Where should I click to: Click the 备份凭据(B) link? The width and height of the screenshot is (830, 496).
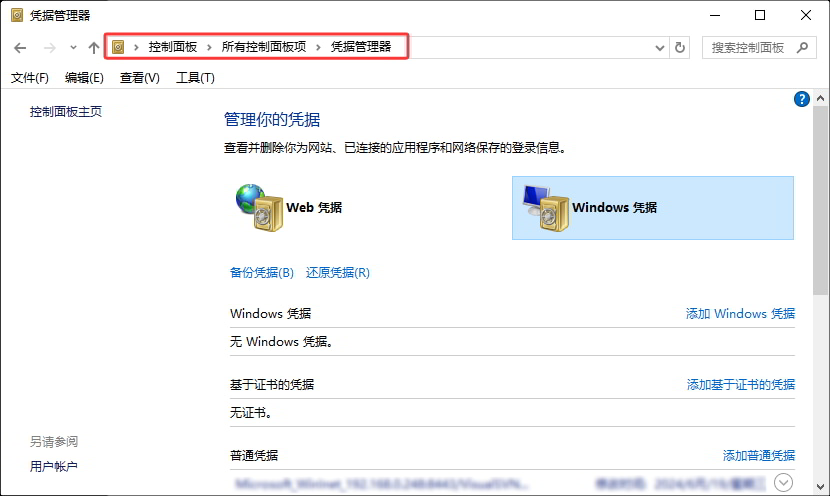261,272
